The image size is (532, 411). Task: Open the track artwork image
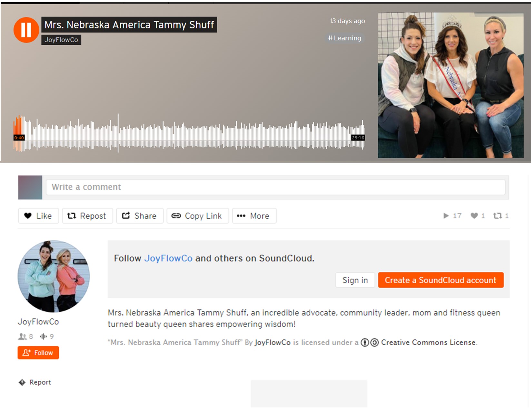click(x=450, y=85)
